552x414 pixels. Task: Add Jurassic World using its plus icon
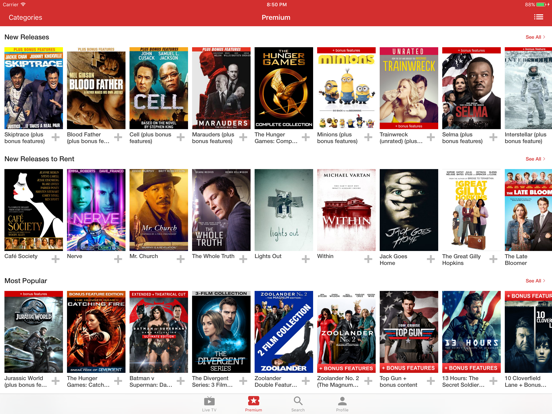[x=56, y=381]
